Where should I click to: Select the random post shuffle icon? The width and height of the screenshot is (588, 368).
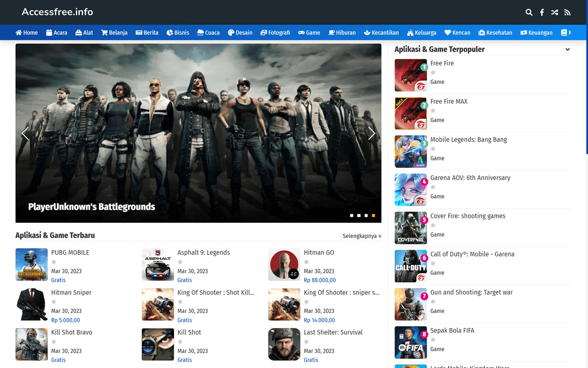[x=554, y=12]
